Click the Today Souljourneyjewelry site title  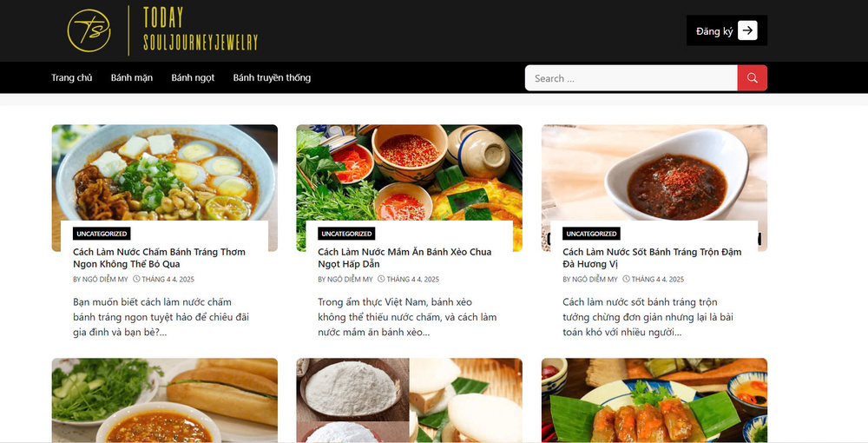(x=201, y=30)
